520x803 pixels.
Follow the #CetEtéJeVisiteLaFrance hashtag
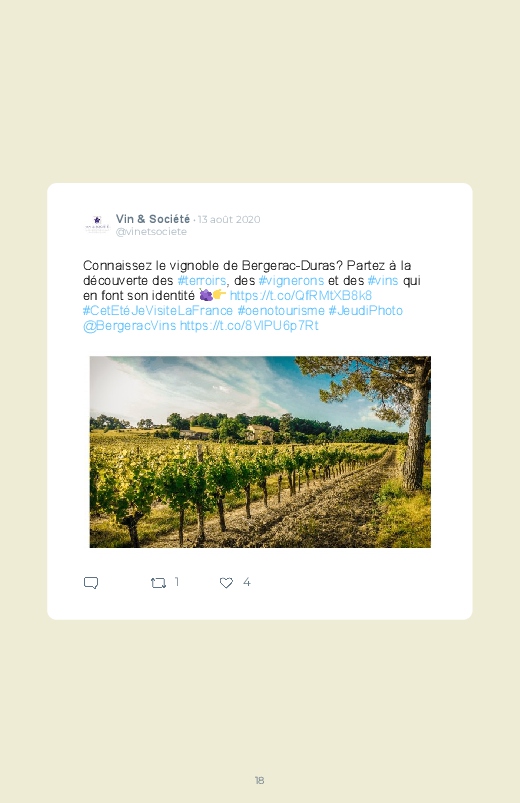[158, 310]
